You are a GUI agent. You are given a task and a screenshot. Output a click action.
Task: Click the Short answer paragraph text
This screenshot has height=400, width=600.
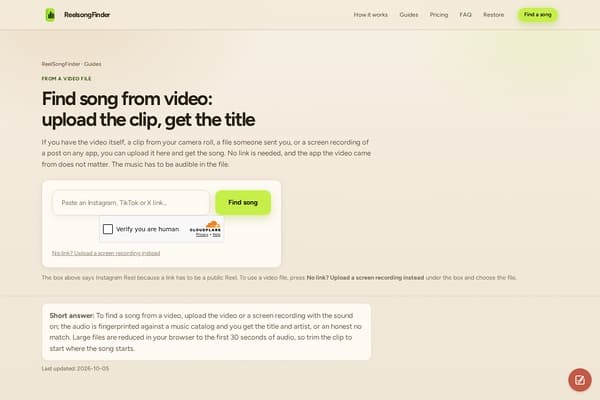(x=206, y=332)
